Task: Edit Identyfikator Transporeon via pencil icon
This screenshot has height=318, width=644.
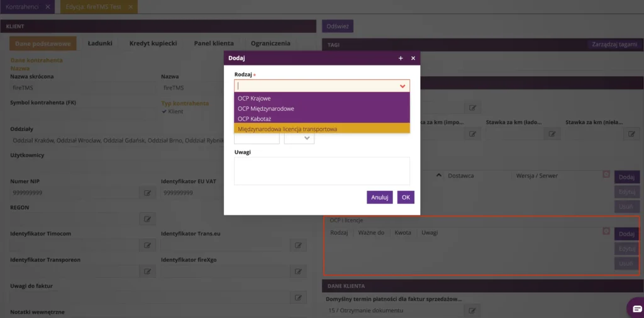Action: click(x=147, y=271)
